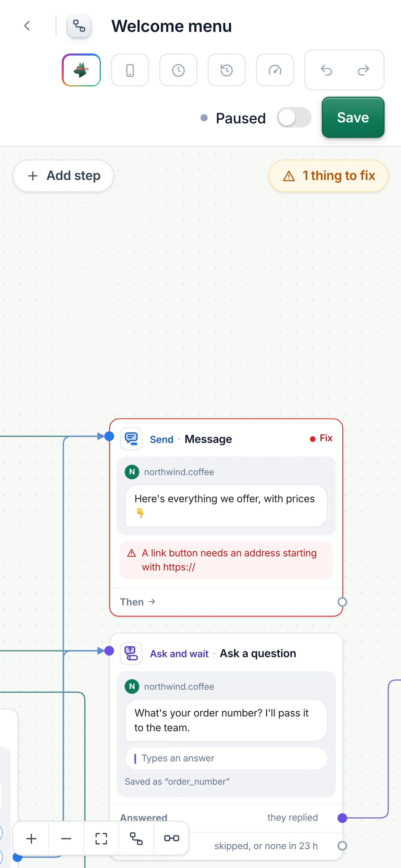The width and height of the screenshot is (401, 868).
Task: Save the Welcome menu flow
Action: click(x=353, y=118)
